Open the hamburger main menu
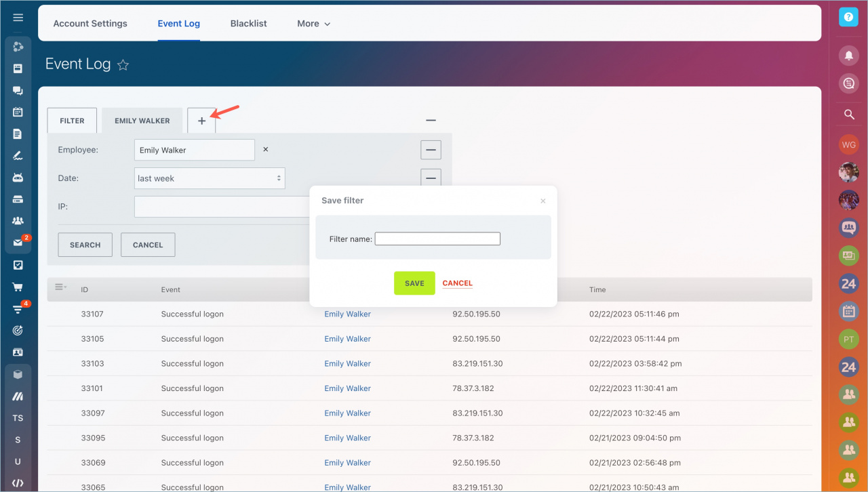 tap(18, 18)
